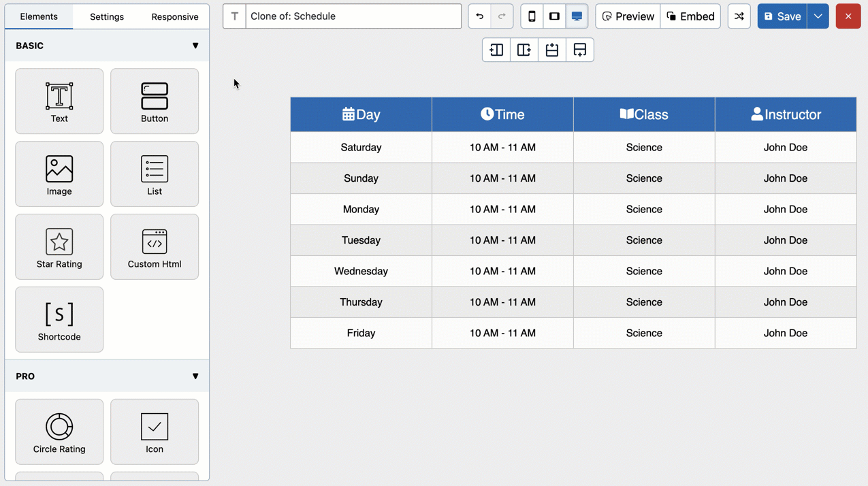Click the Science cell in the Thursday row
Screen dimensions: 868x486
[x=644, y=302]
